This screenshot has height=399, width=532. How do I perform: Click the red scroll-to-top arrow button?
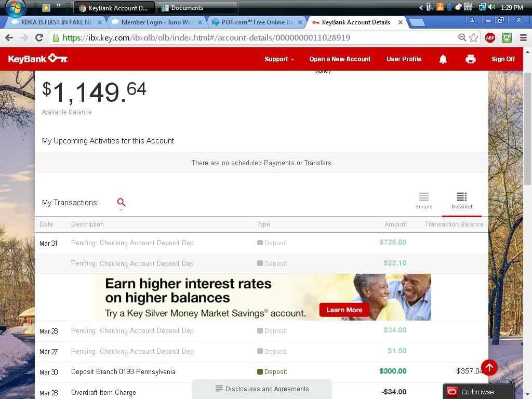tap(489, 367)
